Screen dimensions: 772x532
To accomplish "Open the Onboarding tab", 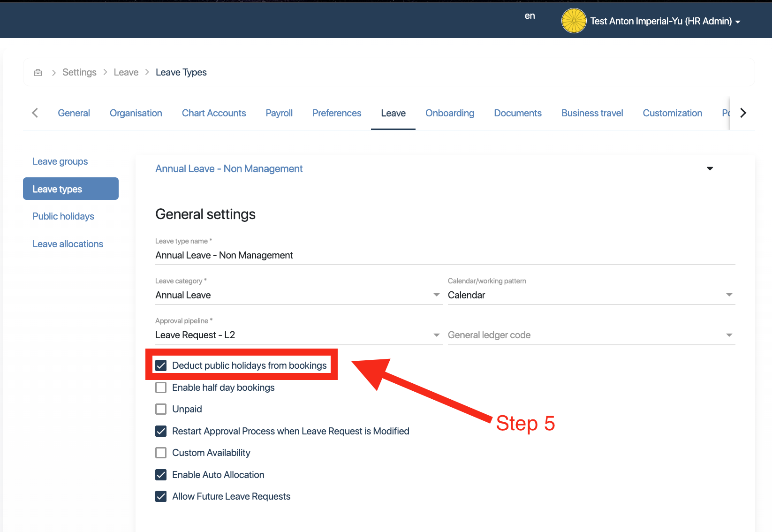I will point(449,113).
